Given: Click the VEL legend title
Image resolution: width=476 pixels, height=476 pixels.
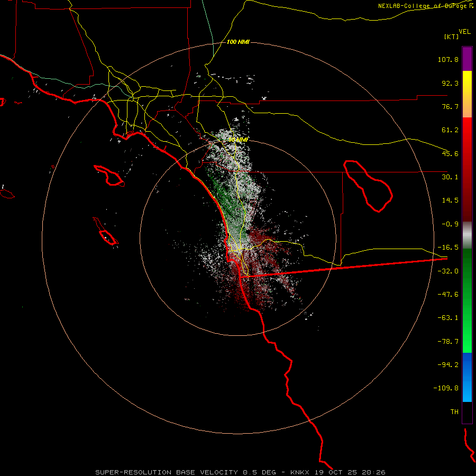Looking at the screenshot, I should 464,32.
